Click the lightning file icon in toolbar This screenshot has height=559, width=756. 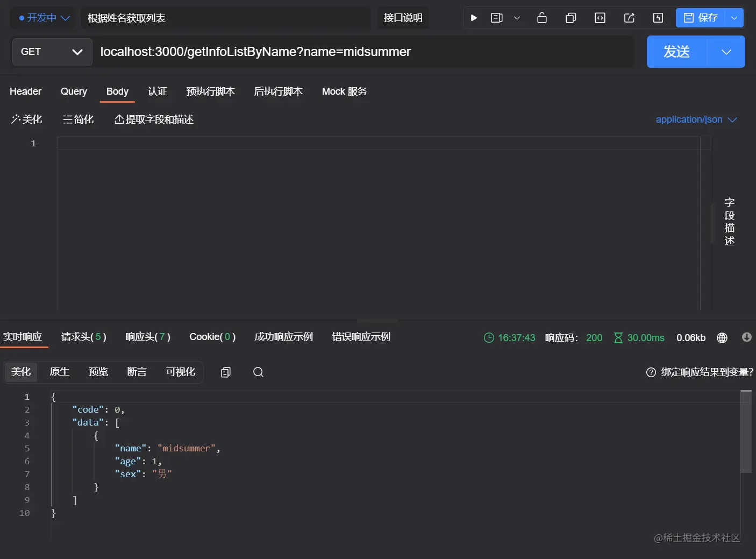click(x=658, y=18)
